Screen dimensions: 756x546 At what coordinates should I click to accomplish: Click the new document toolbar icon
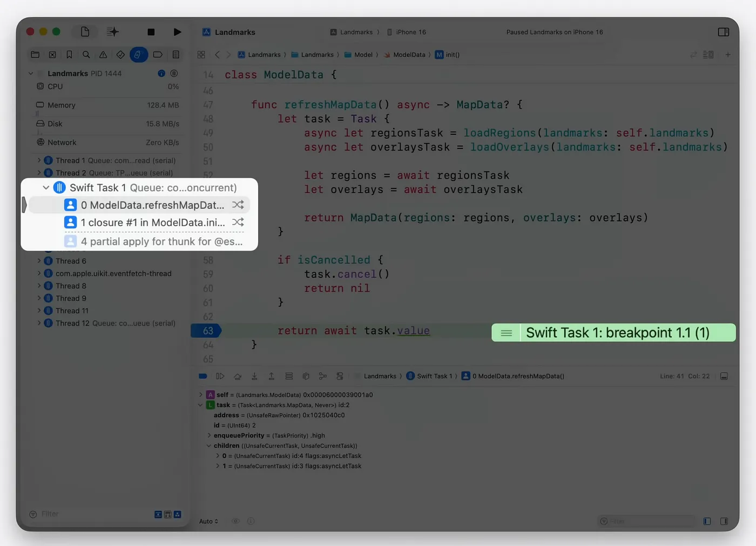pos(85,32)
